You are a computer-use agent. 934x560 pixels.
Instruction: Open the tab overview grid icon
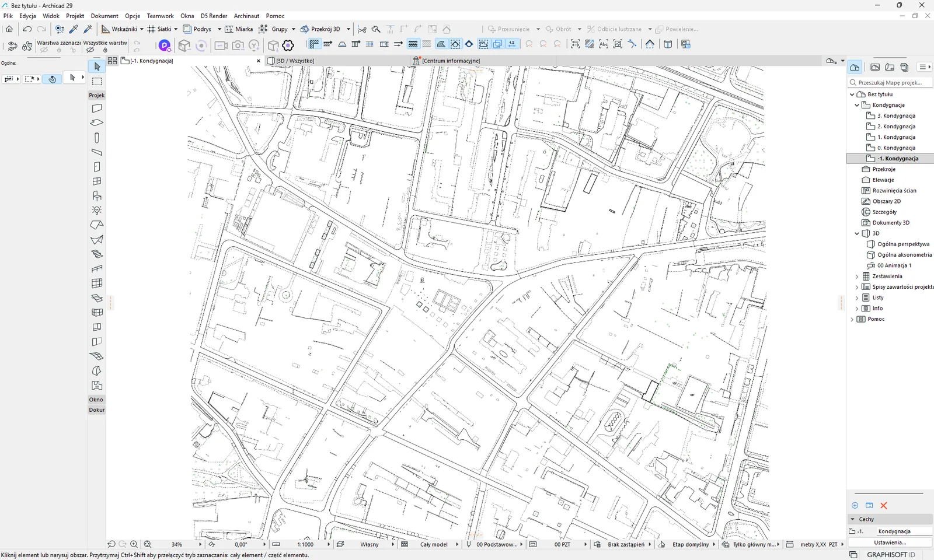click(x=112, y=61)
